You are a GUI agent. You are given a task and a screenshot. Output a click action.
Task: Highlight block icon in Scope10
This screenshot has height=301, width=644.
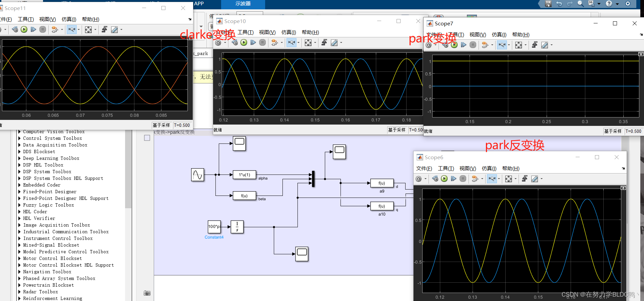click(x=274, y=43)
